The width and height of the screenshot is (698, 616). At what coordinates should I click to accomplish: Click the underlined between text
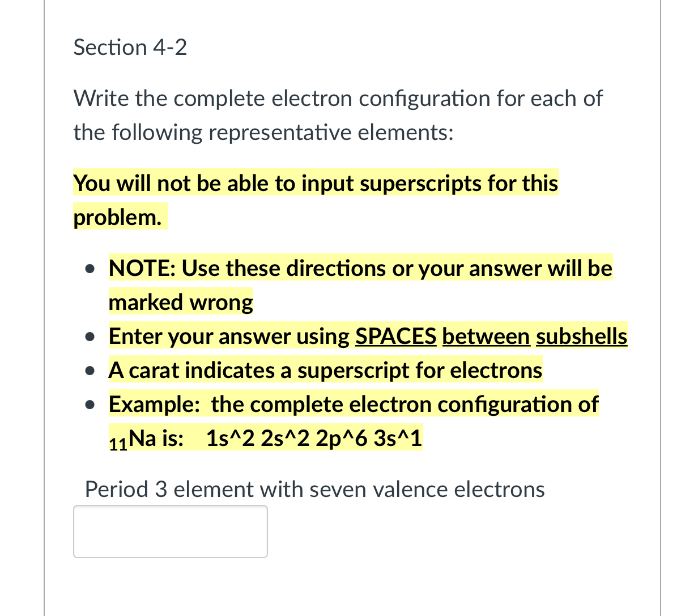click(x=486, y=336)
